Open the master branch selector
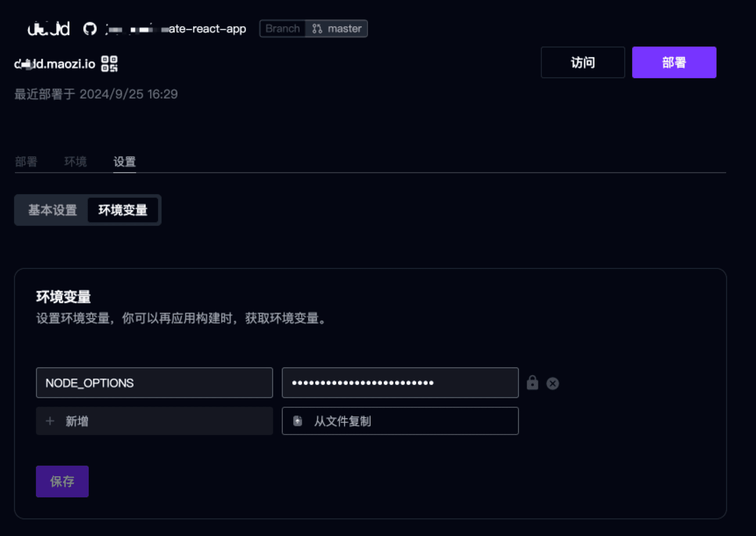Screen dimensions: 756x536 click(336, 29)
